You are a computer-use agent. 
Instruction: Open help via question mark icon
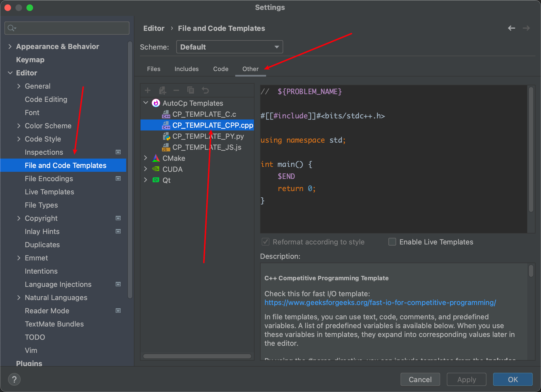[x=14, y=379]
